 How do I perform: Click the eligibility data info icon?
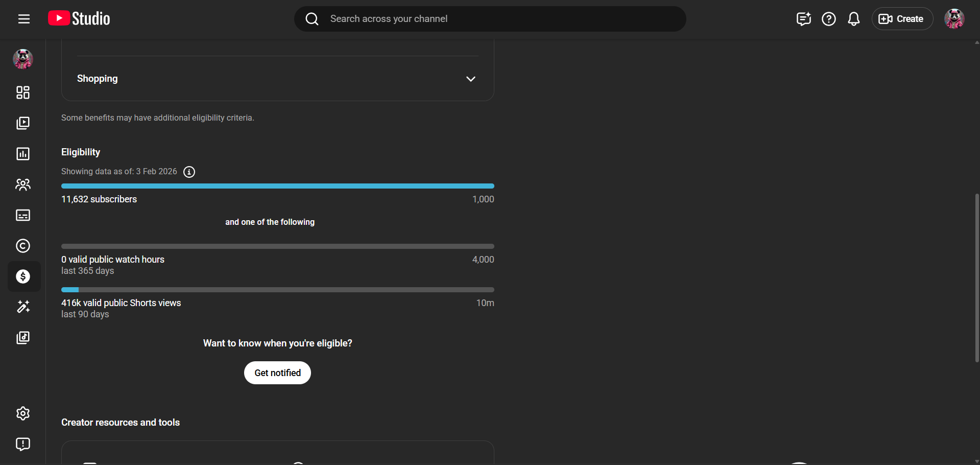tap(189, 172)
